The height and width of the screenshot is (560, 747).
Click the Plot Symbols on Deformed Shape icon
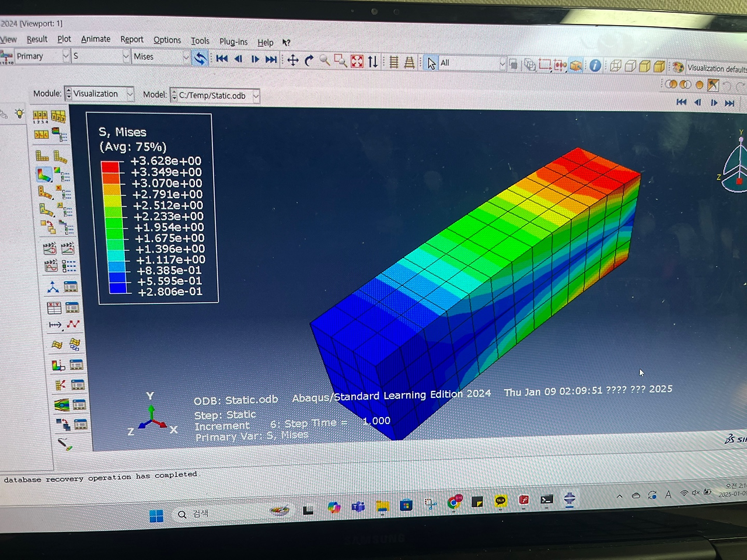45,192
